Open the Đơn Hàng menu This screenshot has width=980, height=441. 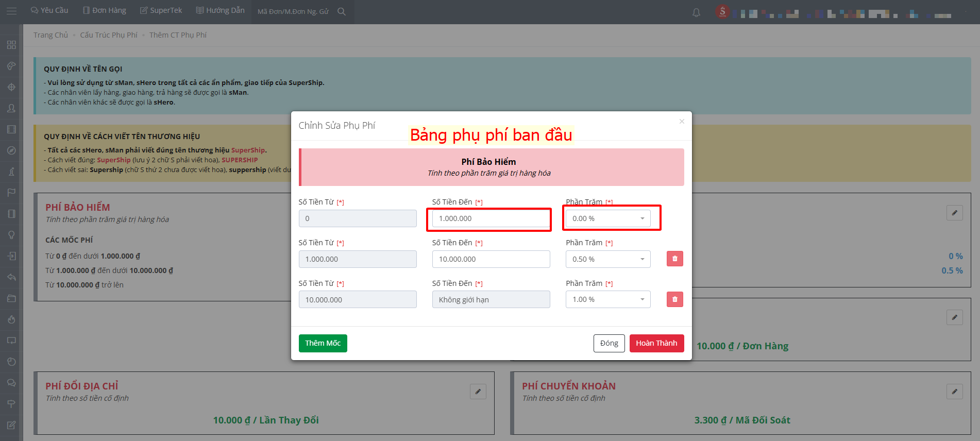tap(105, 10)
